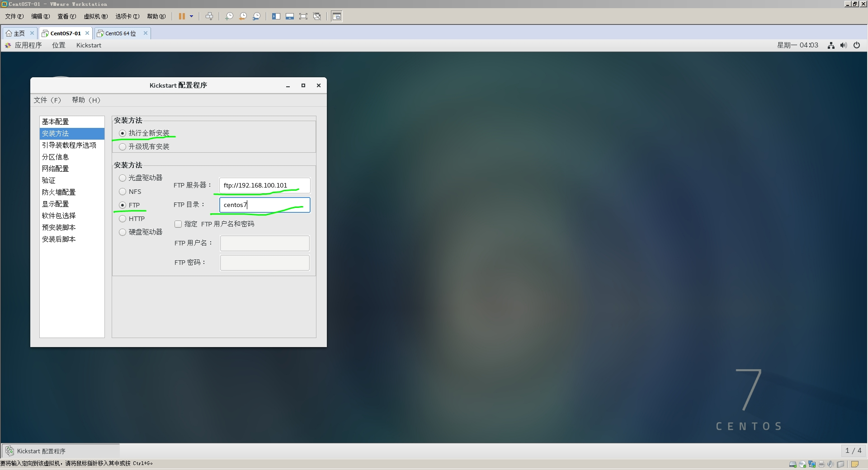Screen dimensions: 868x470
Task: Open the snapshot manager icon
Action: [x=256, y=16]
